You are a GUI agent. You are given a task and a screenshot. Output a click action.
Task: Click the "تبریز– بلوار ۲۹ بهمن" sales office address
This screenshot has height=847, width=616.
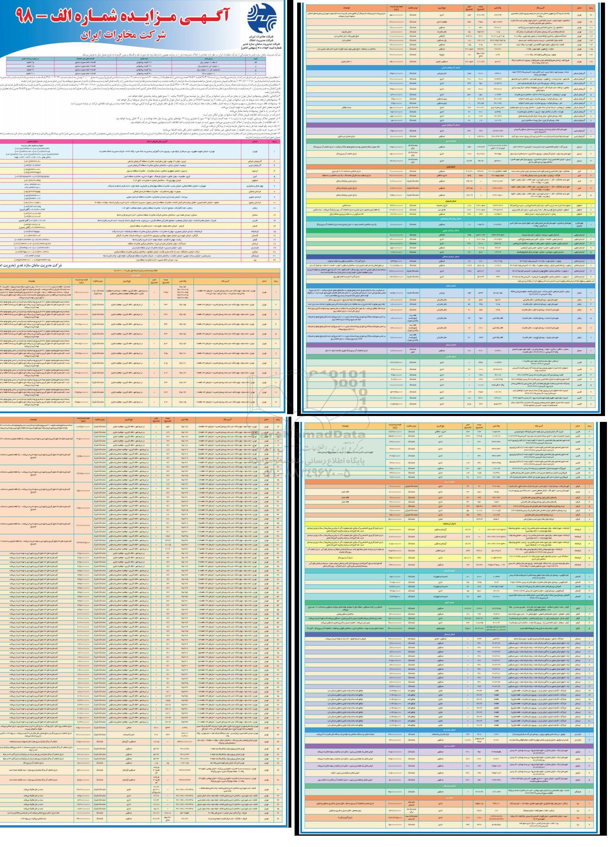[x=157, y=161]
